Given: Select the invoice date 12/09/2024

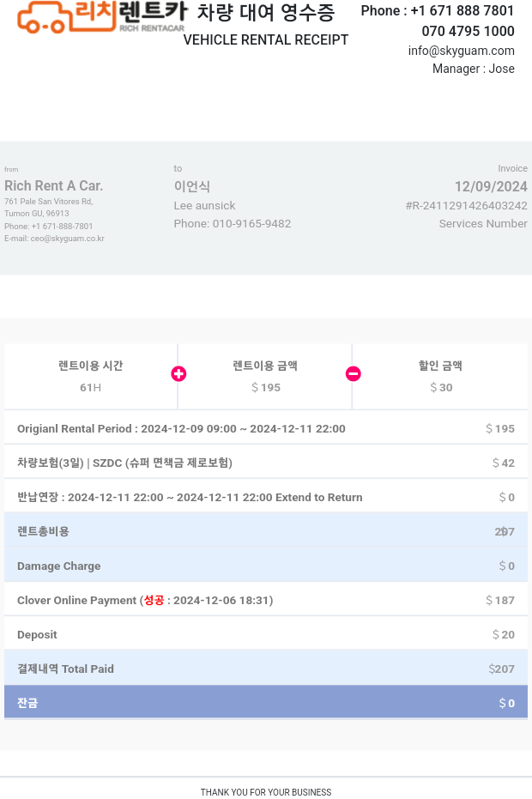Looking at the screenshot, I should point(490,186).
